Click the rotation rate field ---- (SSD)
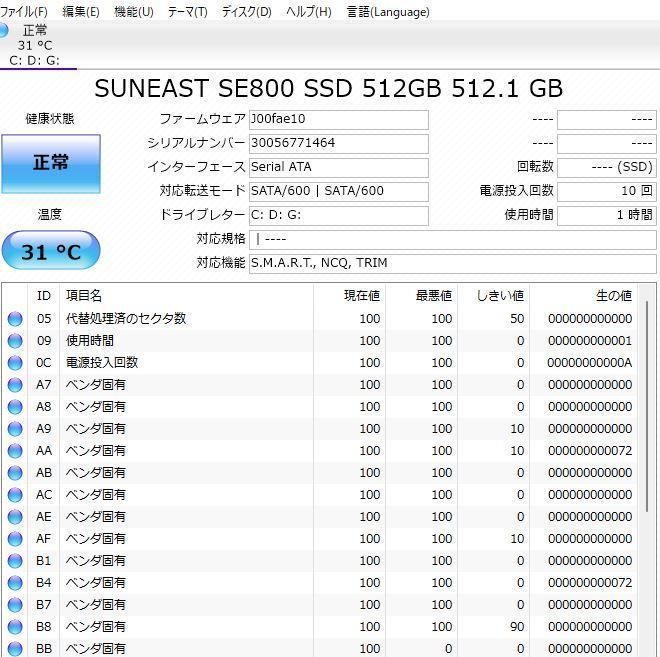The image size is (660, 657). coord(607,168)
